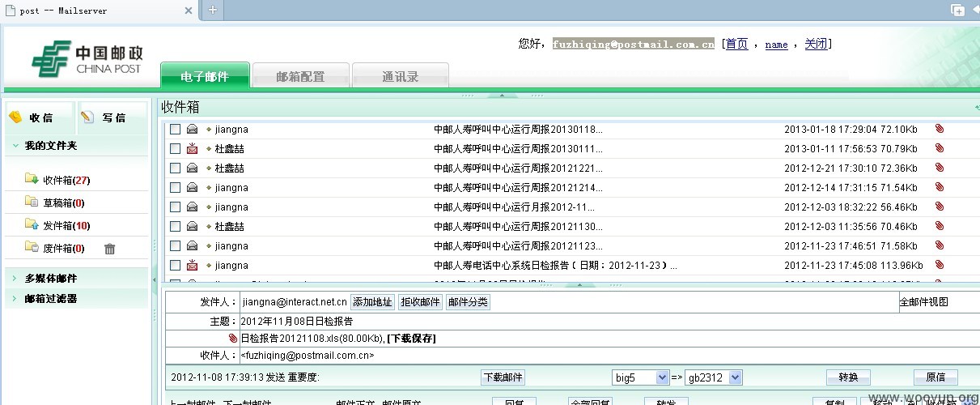Click the 草稿箱 drafts folder icon
This screenshot has height=405, width=980.
(x=32, y=202)
